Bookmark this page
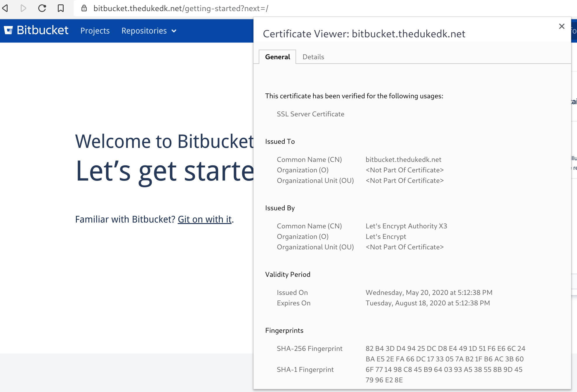This screenshot has height=392, width=577. tap(61, 8)
